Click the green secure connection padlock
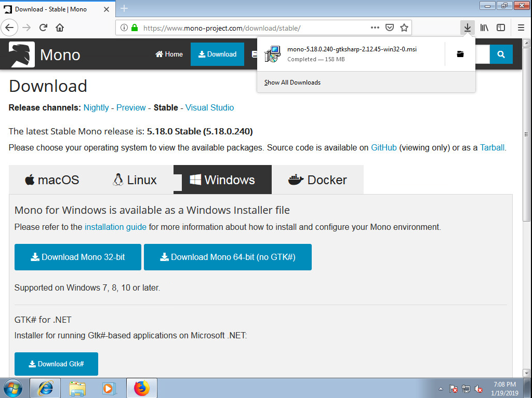 (x=135, y=28)
